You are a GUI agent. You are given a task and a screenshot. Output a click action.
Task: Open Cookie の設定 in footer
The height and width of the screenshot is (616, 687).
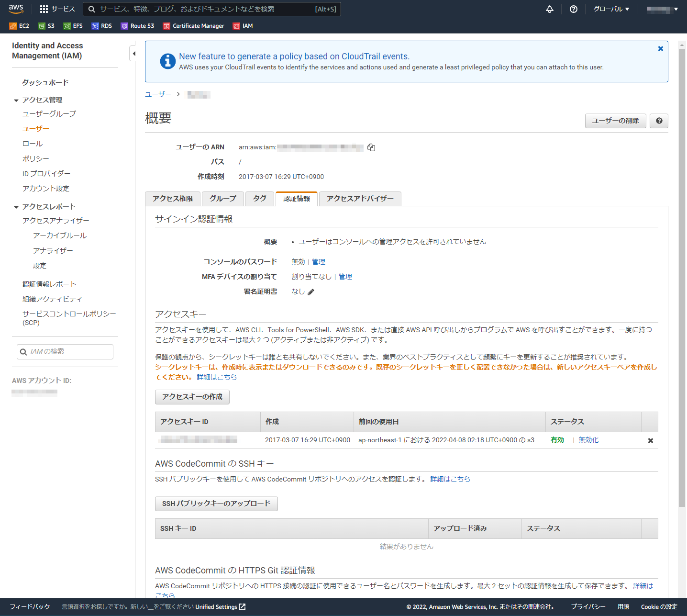[659, 607]
